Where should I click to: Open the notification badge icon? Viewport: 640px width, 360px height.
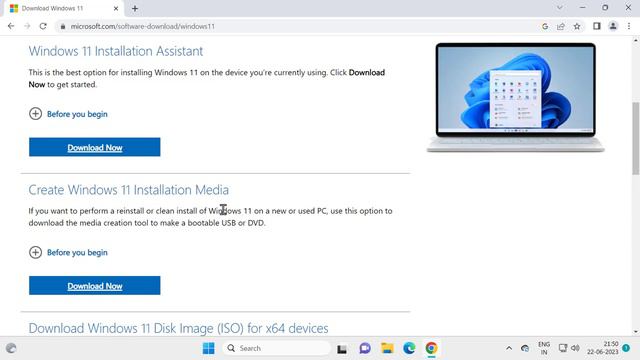(626, 348)
